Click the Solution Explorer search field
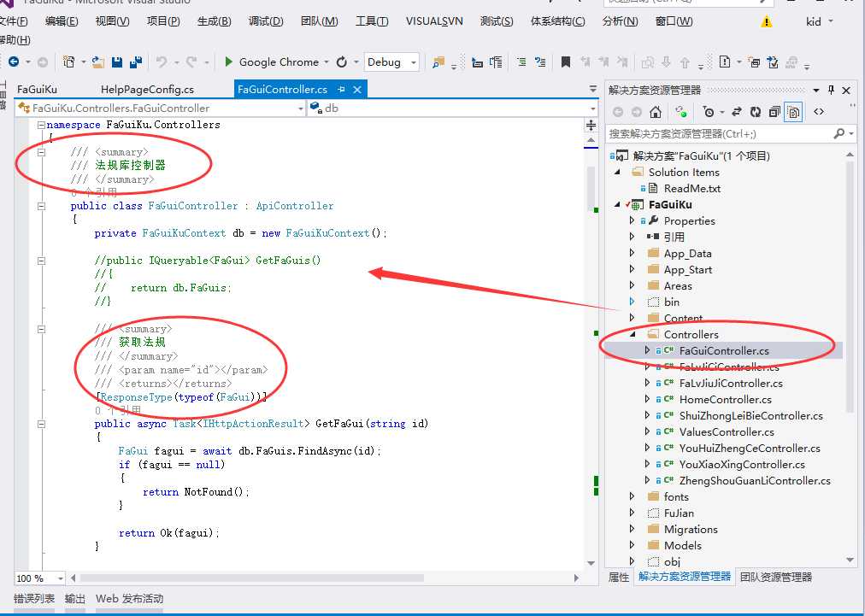The image size is (865, 616). [x=721, y=133]
